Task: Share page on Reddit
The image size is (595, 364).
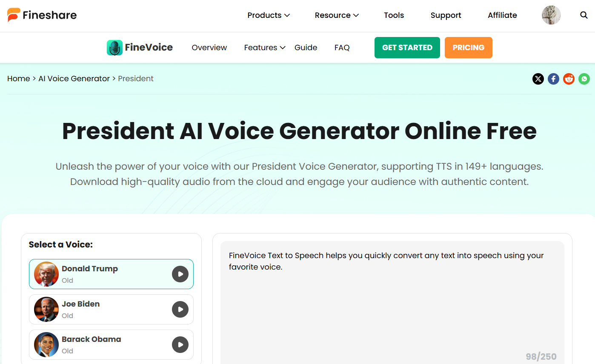Action: (569, 79)
